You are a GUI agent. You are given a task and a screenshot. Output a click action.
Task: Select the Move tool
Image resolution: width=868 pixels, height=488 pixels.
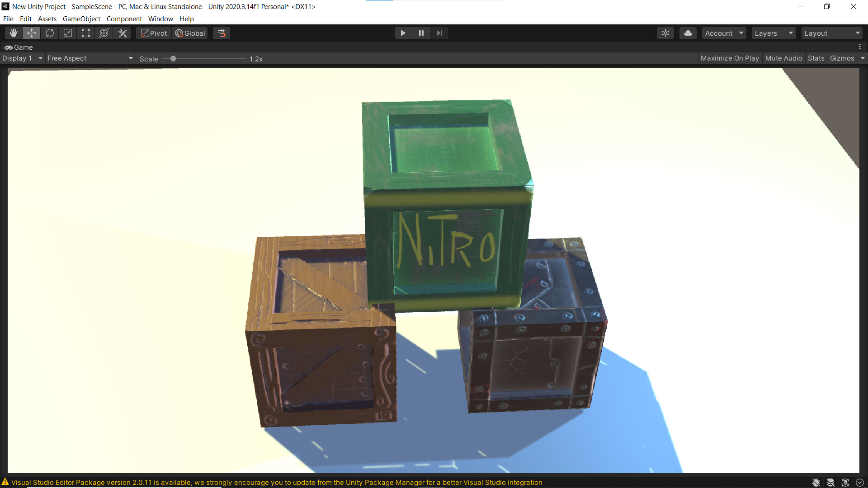point(31,33)
